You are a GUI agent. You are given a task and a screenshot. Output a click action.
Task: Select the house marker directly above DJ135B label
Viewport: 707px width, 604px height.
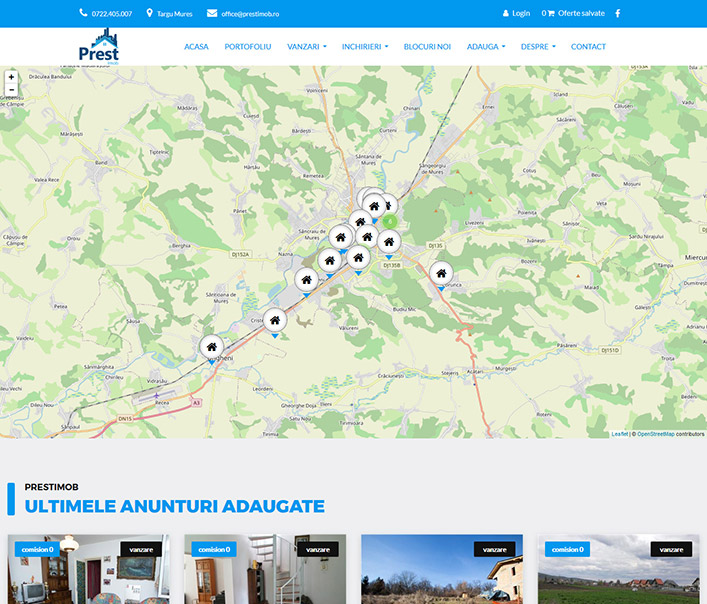[389, 243]
